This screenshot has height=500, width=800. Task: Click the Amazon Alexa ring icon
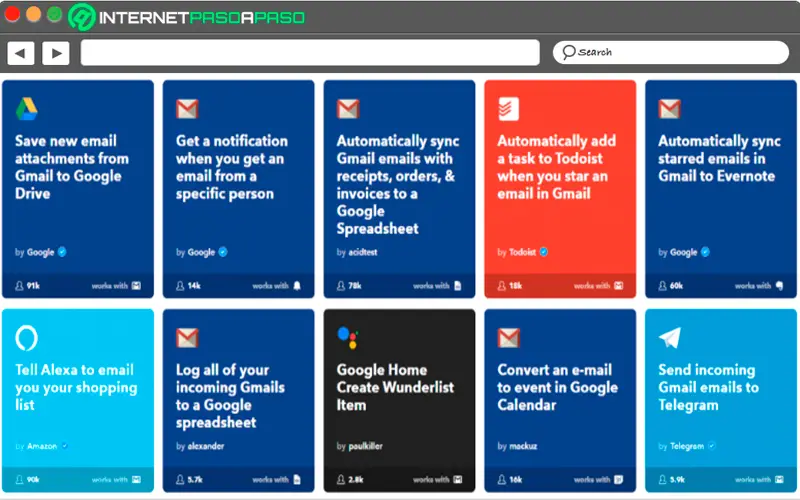click(x=27, y=338)
